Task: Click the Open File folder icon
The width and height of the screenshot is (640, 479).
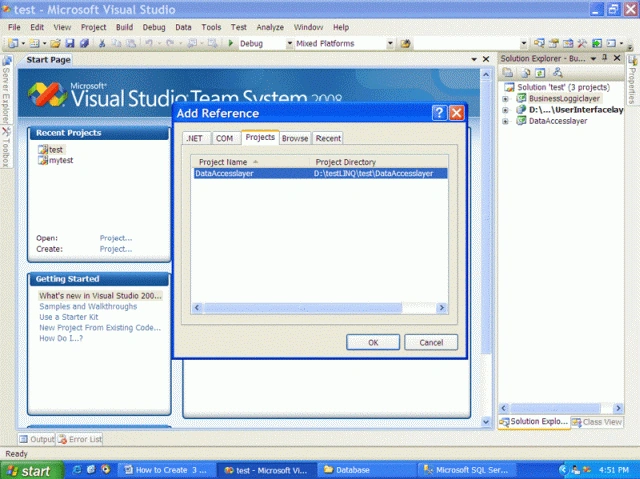Action: coord(56,43)
